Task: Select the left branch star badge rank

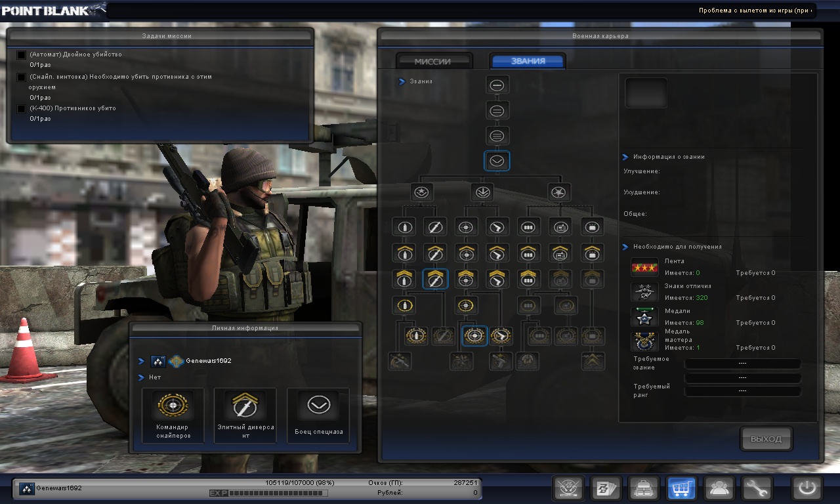Action: (x=422, y=192)
